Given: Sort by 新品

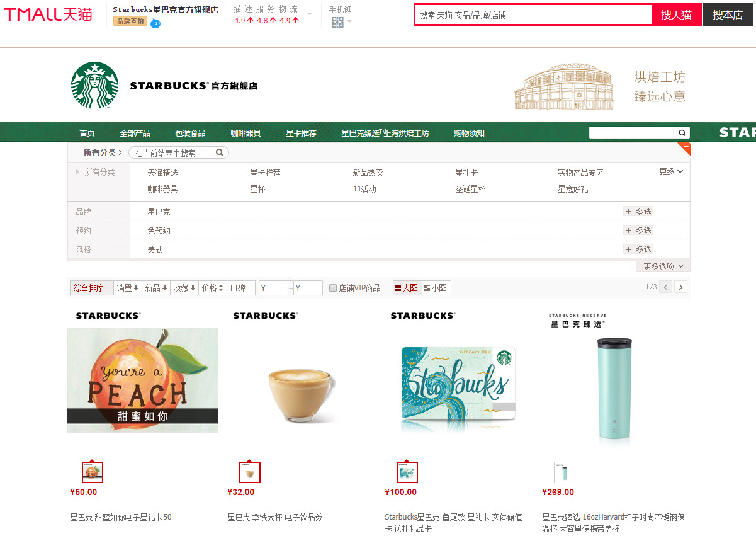Looking at the screenshot, I should (156, 288).
